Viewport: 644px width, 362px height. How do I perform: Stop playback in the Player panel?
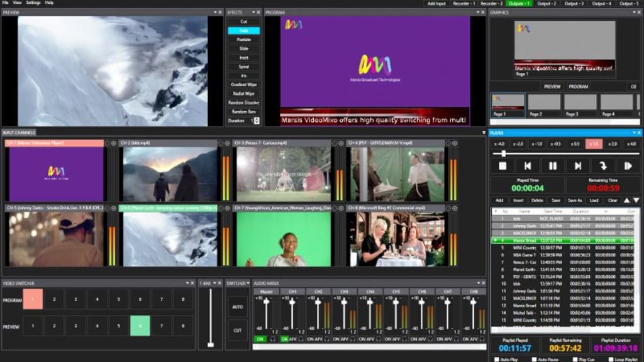tap(502, 166)
